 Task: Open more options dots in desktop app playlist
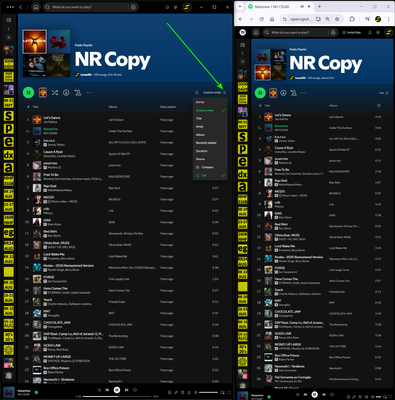(x=89, y=93)
